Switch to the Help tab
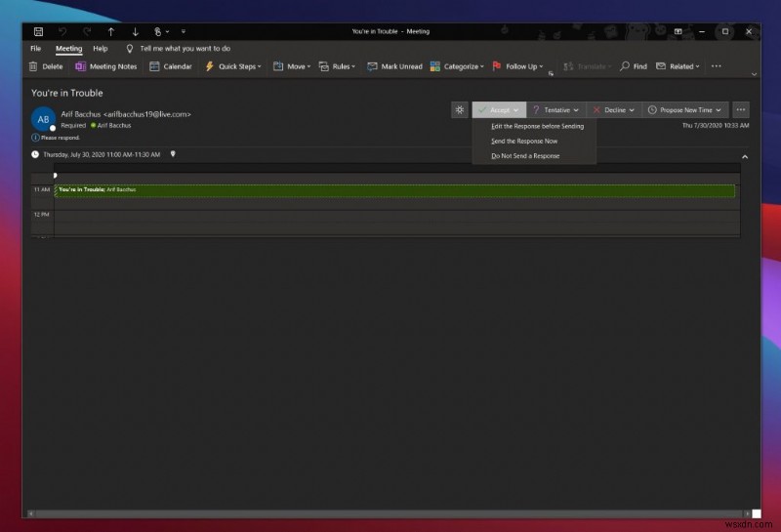 coord(101,48)
